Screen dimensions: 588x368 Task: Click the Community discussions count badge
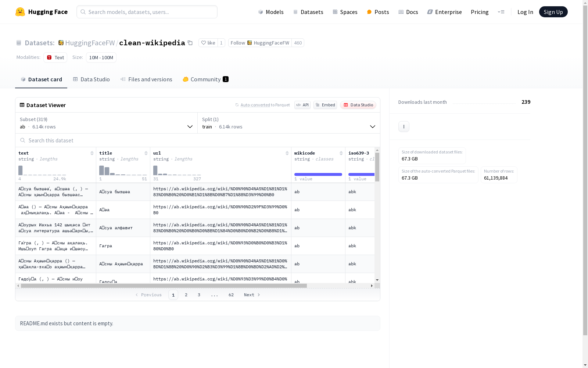coord(226,79)
